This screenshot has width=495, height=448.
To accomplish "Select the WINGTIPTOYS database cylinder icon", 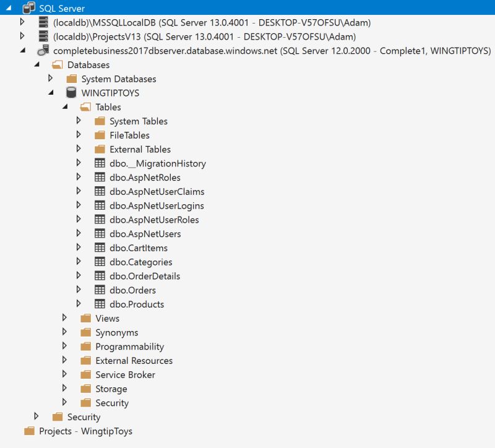I will [71, 93].
